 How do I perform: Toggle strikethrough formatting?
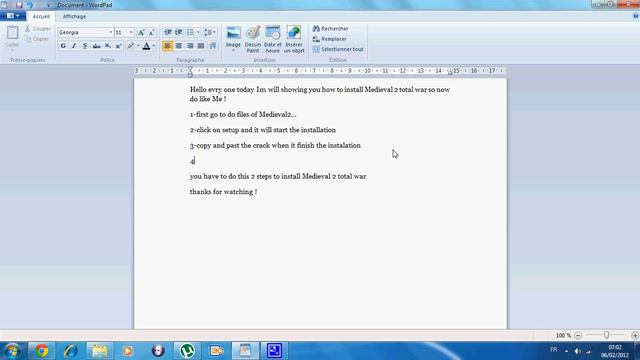coord(96,46)
